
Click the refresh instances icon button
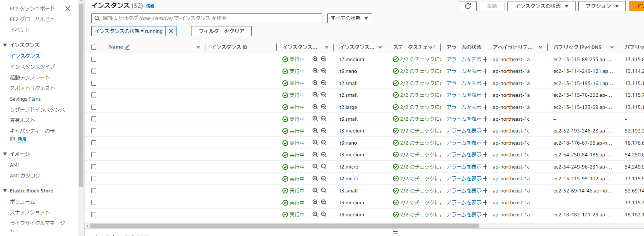pos(467,6)
